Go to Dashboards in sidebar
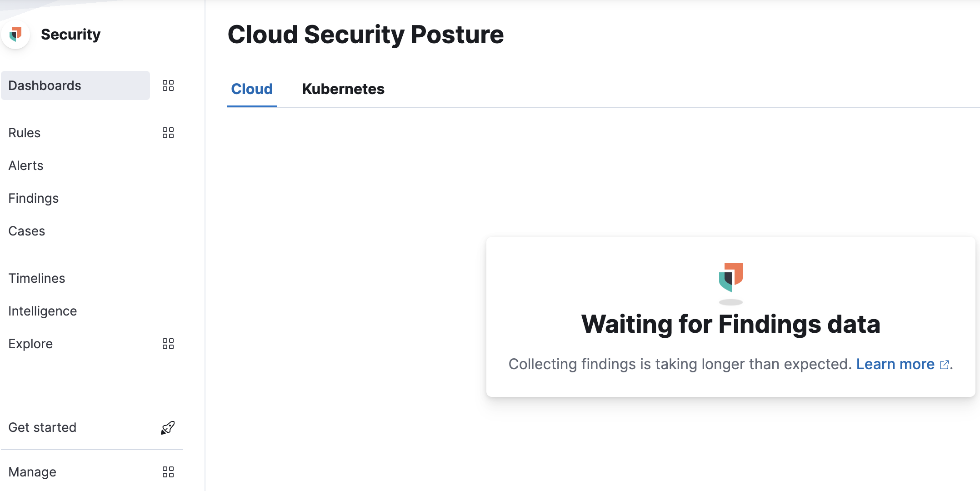 click(x=45, y=85)
